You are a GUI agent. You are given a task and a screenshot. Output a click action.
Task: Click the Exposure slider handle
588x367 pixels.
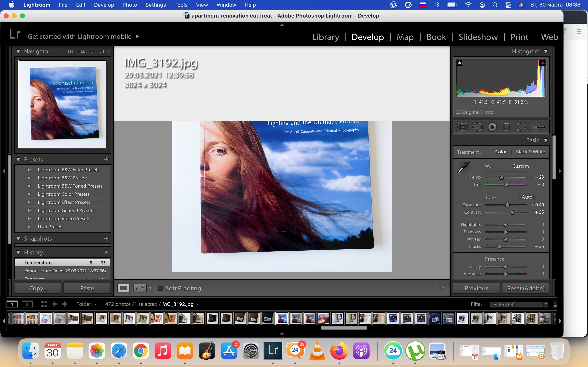[x=507, y=205]
